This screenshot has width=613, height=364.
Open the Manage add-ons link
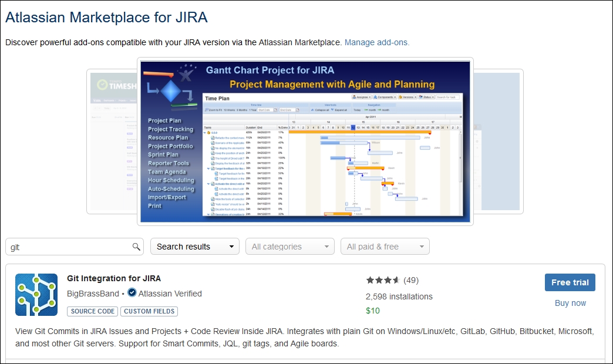[x=377, y=42]
